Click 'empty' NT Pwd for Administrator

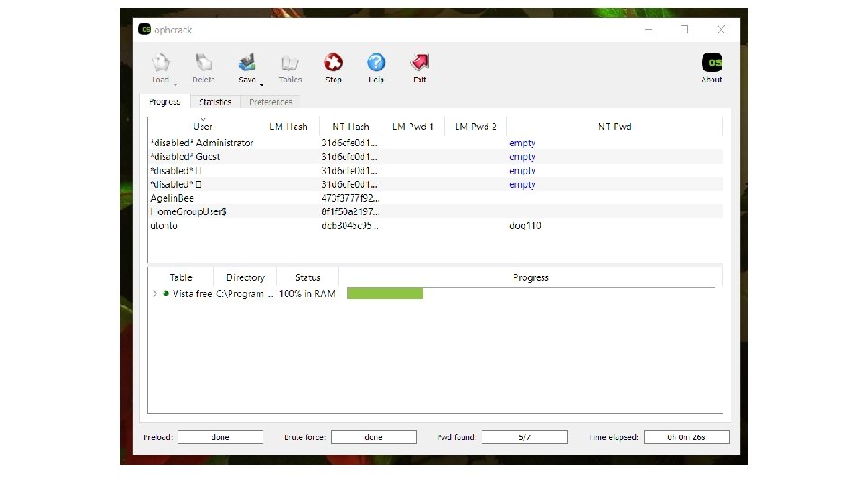(x=522, y=143)
